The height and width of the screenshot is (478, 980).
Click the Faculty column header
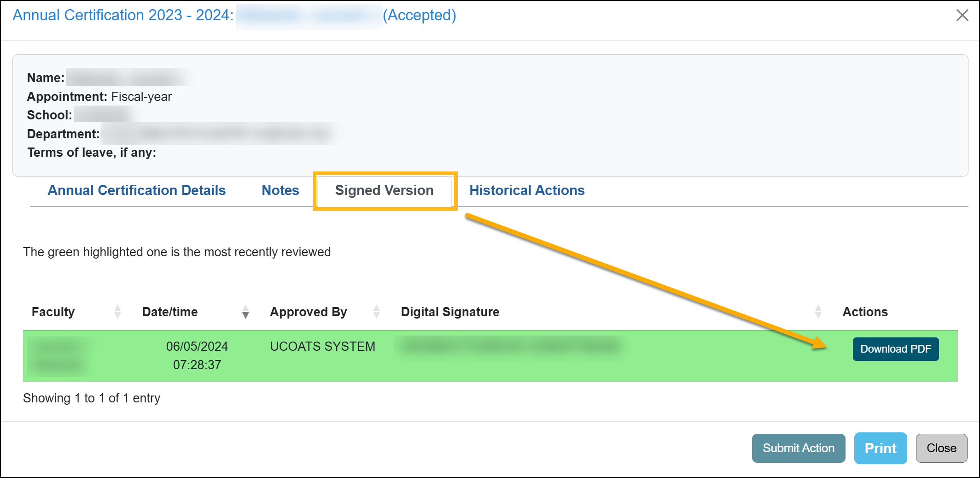pos(53,312)
